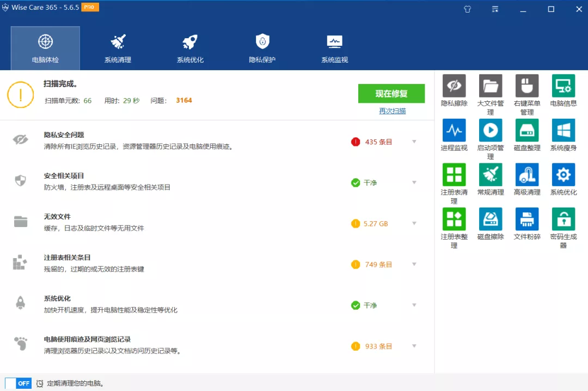588x391 pixels.
Task: Click the Wise Care 365 logo icon
Action: pyautogui.click(x=5, y=8)
